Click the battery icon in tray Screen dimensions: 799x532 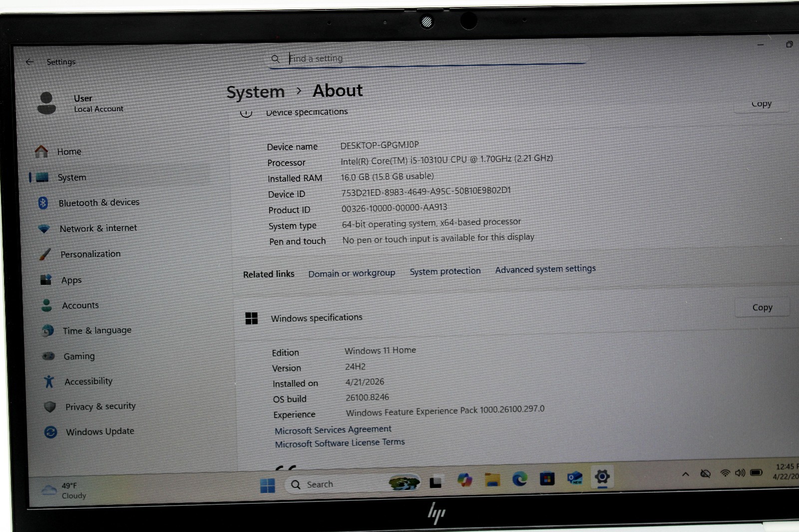[756, 472]
